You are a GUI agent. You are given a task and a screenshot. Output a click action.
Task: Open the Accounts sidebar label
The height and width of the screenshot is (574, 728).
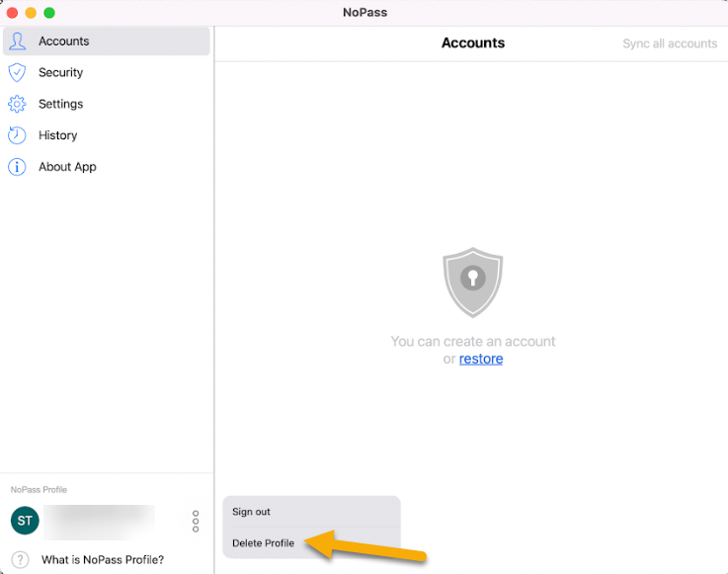(63, 41)
